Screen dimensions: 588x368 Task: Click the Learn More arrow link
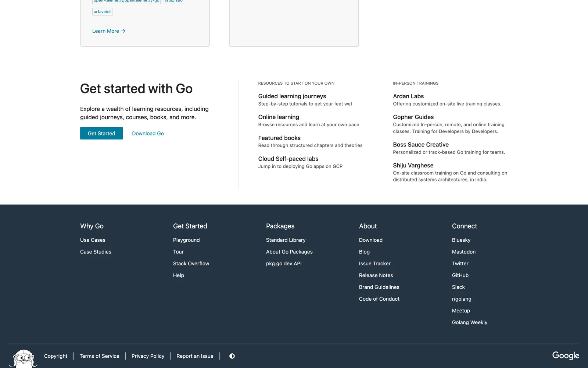pyautogui.click(x=109, y=31)
